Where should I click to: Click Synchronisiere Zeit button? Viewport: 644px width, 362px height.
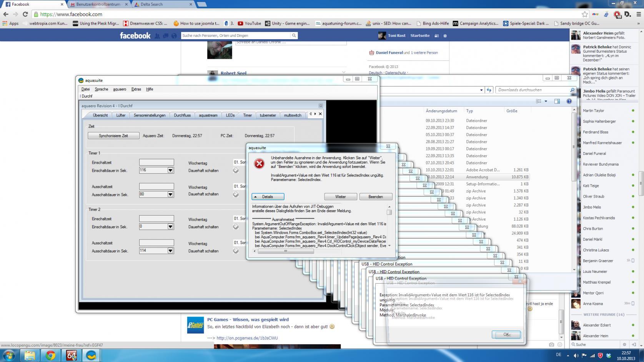113,136
